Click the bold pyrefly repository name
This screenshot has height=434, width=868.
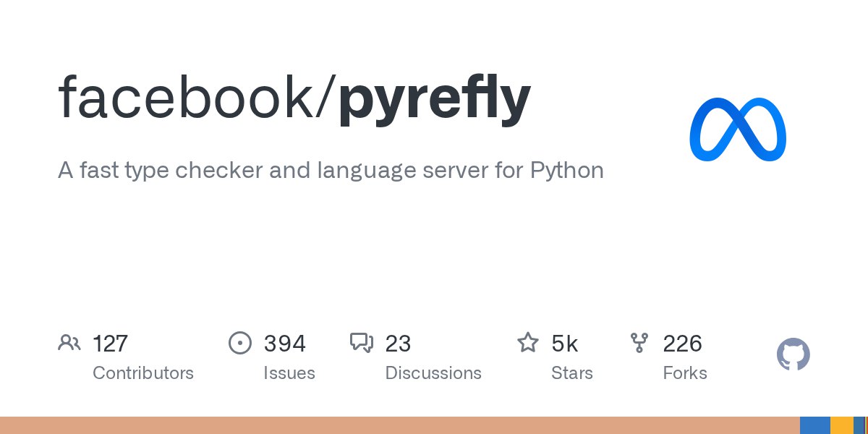click(434, 98)
